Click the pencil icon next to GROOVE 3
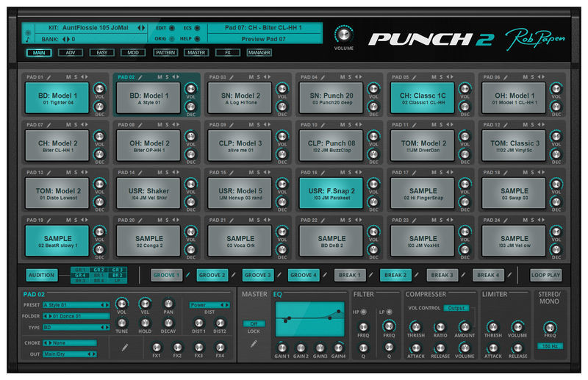The image size is (588, 380). point(279,275)
